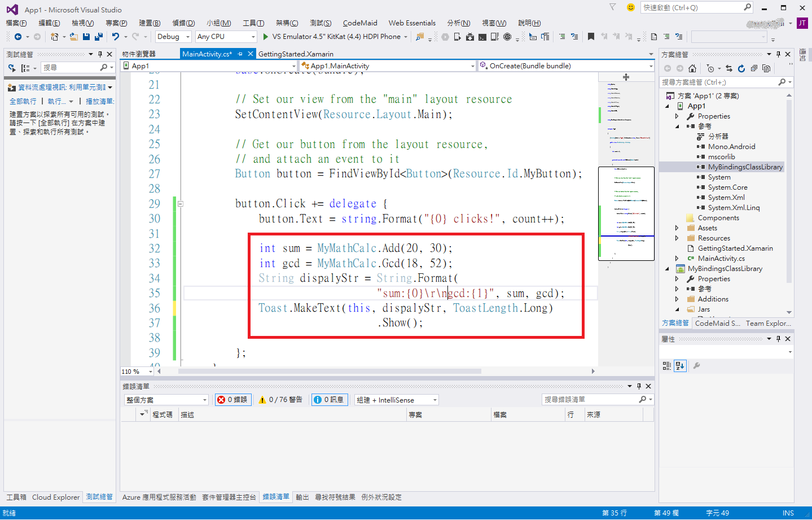Toggle pin on the Error List panel

[639, 386]
